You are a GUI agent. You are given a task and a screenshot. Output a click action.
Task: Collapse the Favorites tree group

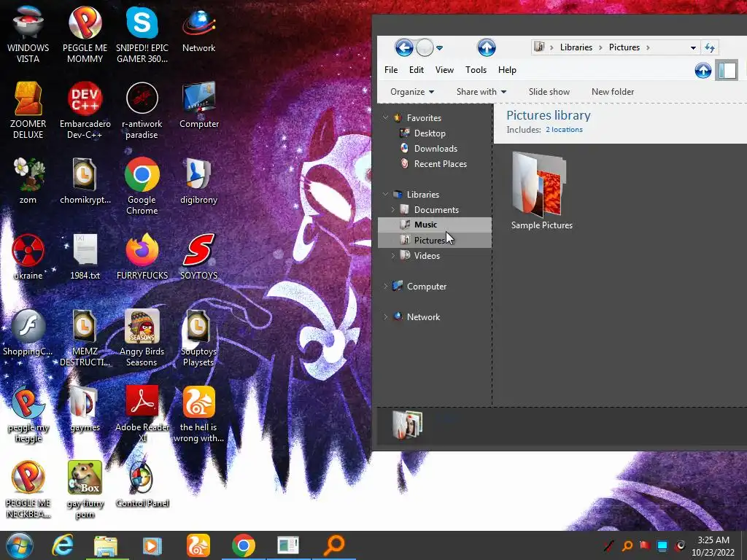385,117
